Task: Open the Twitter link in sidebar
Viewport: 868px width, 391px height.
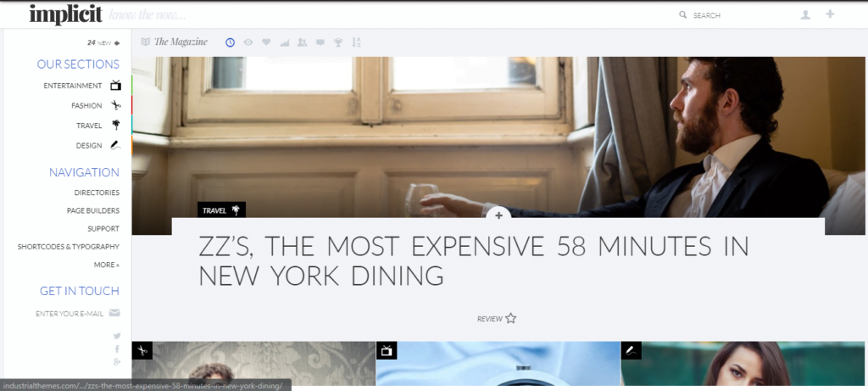Action: pos(117,336)
